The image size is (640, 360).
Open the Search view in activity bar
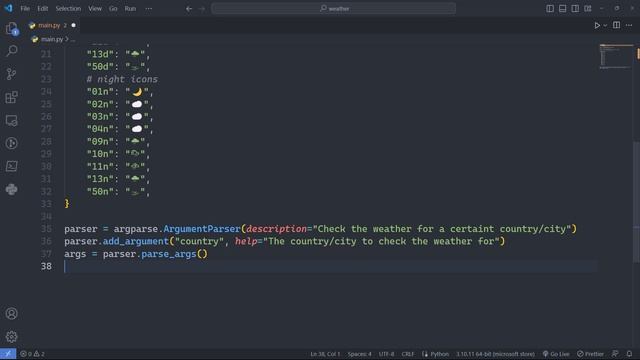click(11, 51)
